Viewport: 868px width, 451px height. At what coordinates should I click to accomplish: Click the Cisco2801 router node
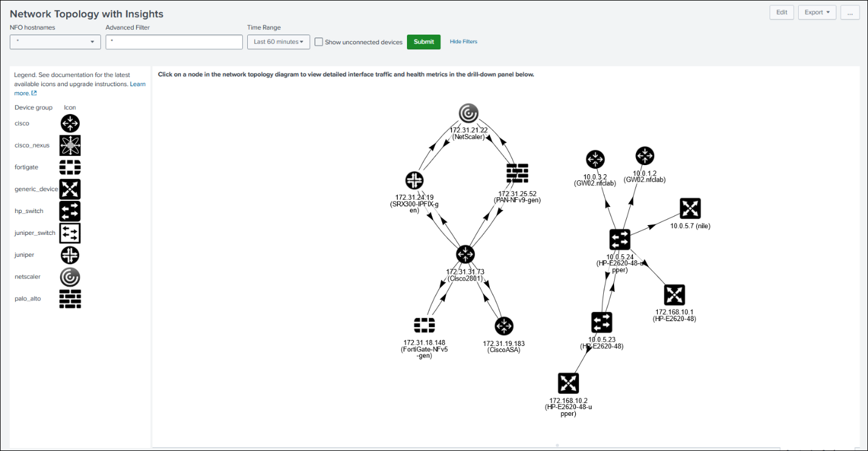(465, 254)
